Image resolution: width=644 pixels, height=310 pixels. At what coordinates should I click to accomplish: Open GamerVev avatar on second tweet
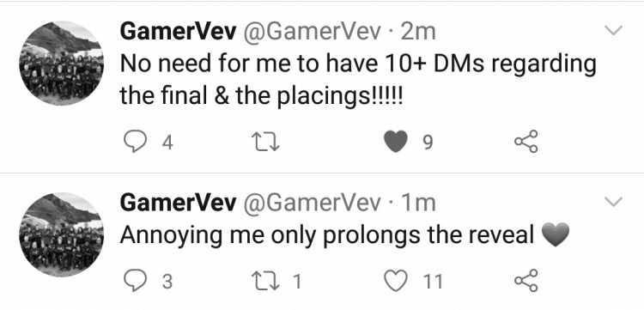pos(62,234)
